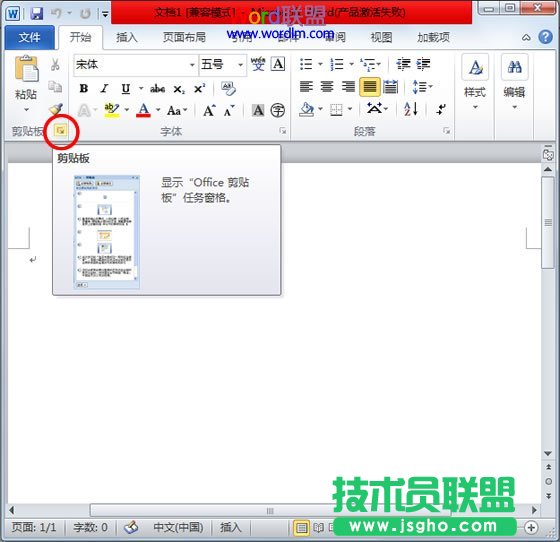Click the Redo arrow in quick access
560x542 pixels.
pyautogui.click(x=85, y=14)
